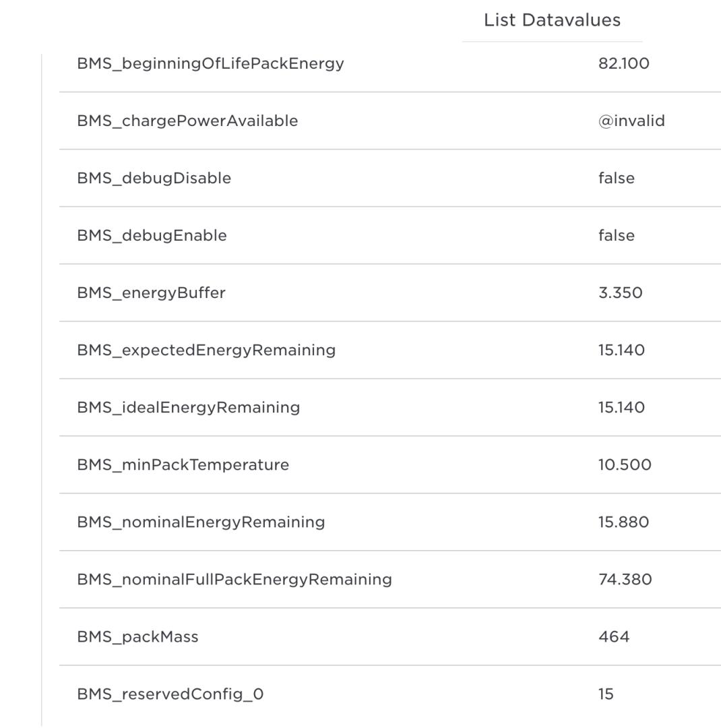Click the 74.380 full pack value
The width and height of the screenshot is (721, 728).
pyautogui.click(x=625, y=579)
